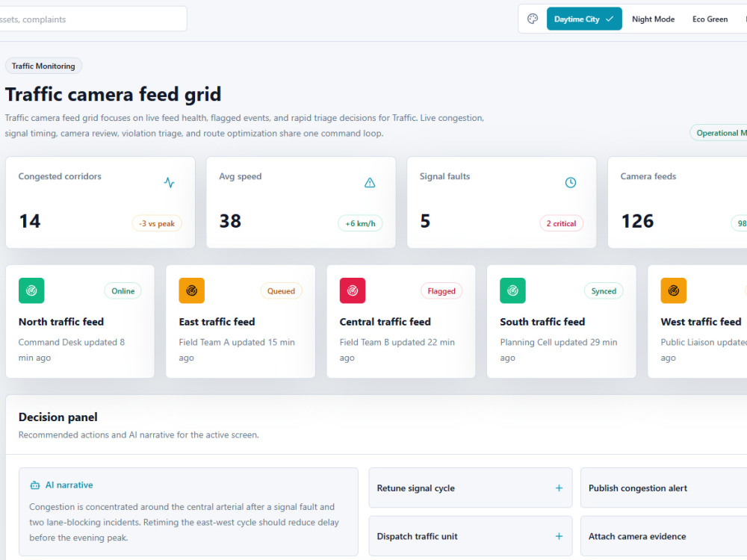Switch to Night Mode theme
This screenshot has width=747, height=560.
click(653, 19)
